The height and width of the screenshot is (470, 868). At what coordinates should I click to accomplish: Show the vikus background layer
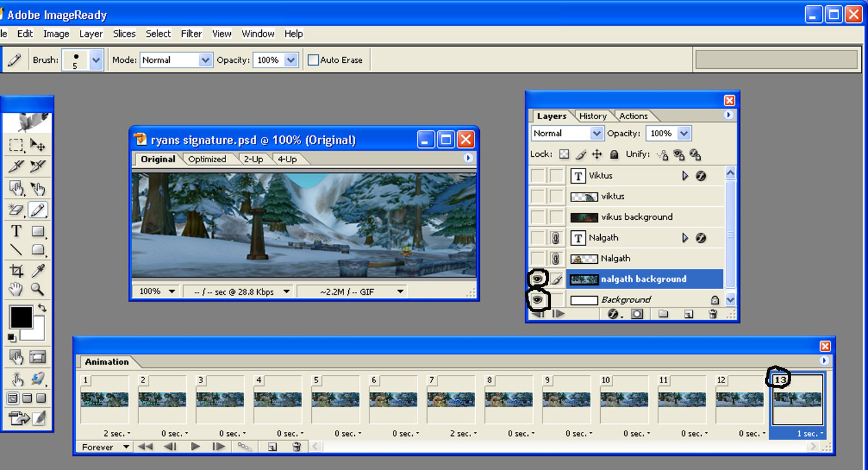coord(537,217)
